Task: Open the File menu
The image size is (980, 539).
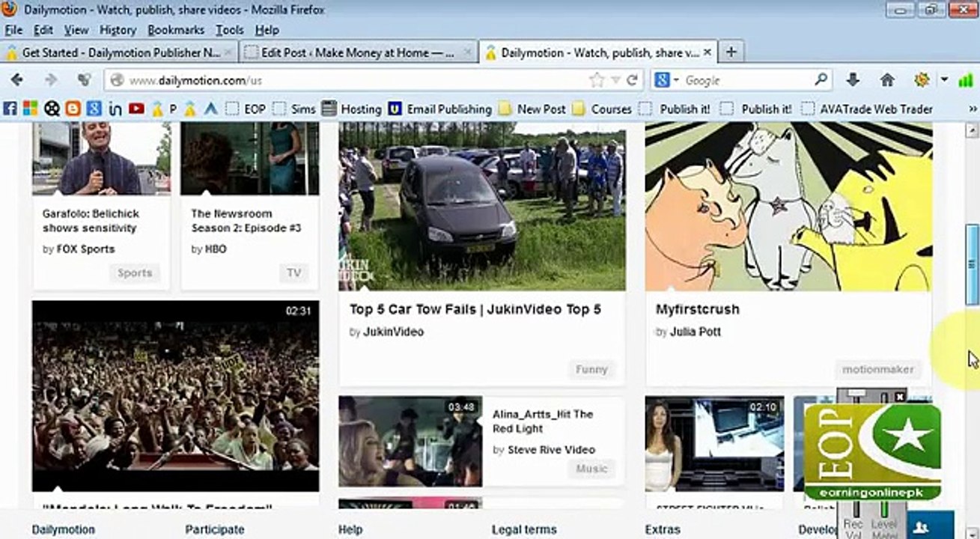Action: (x=13, y=30)
